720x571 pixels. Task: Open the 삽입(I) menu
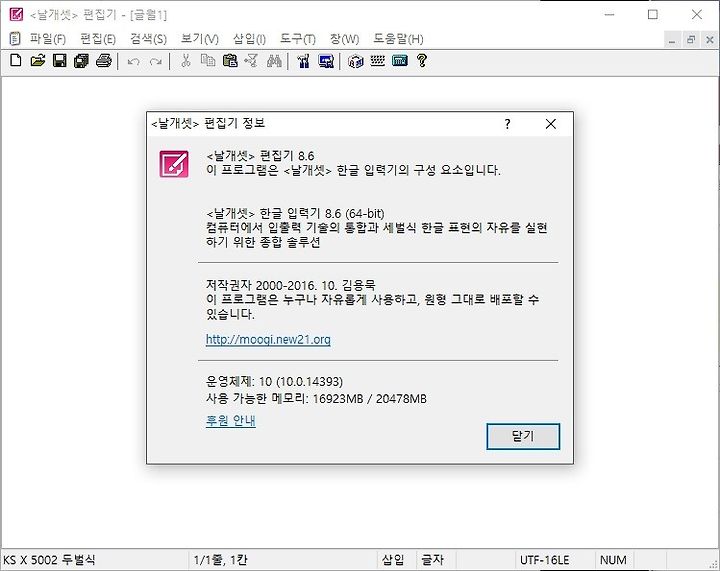click(x=249, y=39)
